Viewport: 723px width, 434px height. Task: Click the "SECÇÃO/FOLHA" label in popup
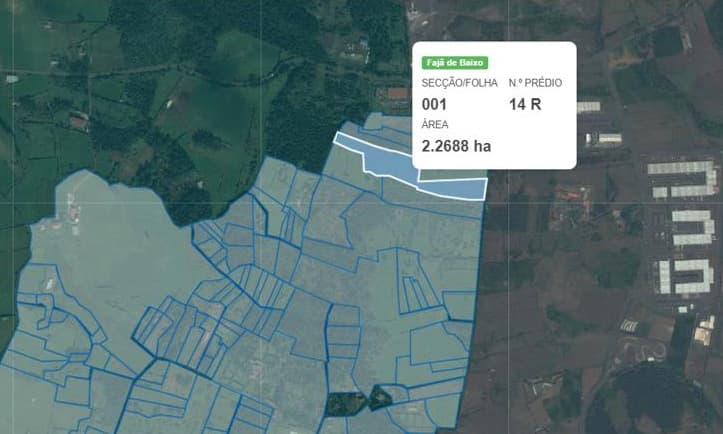tap(459, 83)
